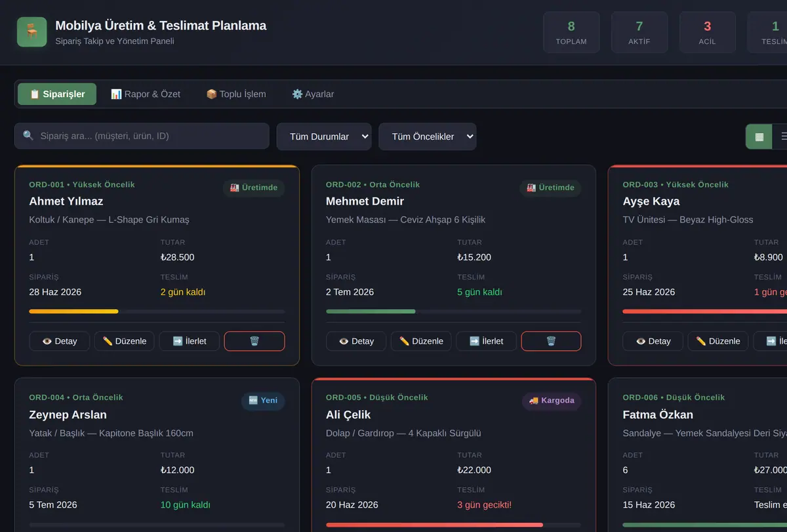Select customer name Zeynep Arslan
Image resolution: width=787 pixels, height=532 pixels.
[68, 415]
